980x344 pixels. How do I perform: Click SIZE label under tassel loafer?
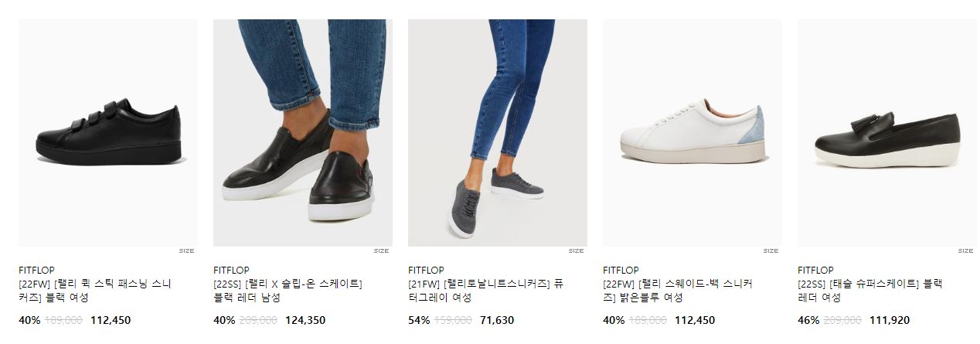tap(965, 250)
